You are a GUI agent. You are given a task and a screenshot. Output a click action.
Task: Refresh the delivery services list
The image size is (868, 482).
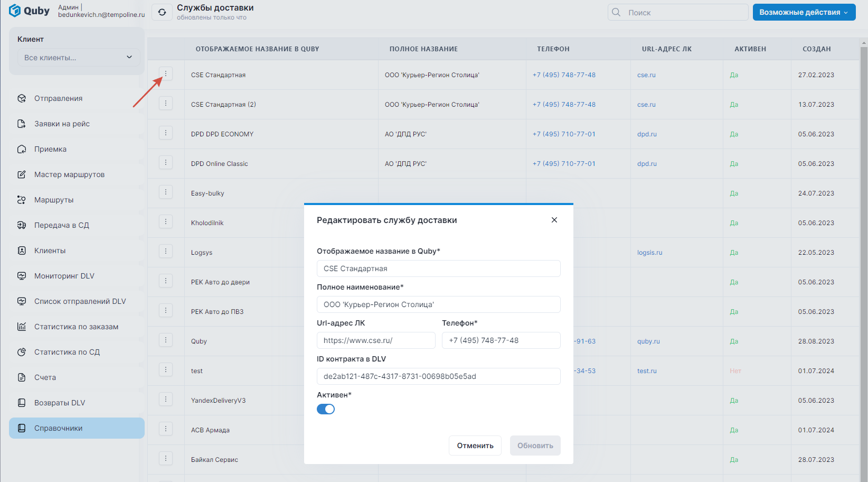tap(162, 12)
